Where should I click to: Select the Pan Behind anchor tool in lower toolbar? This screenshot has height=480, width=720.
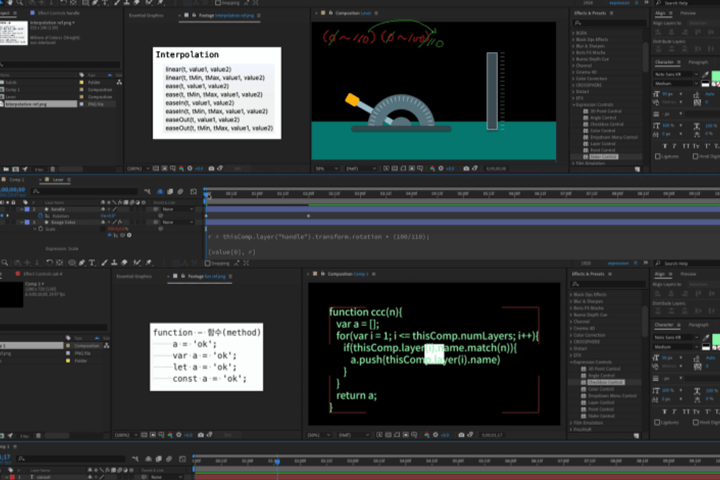coord(59,263)
